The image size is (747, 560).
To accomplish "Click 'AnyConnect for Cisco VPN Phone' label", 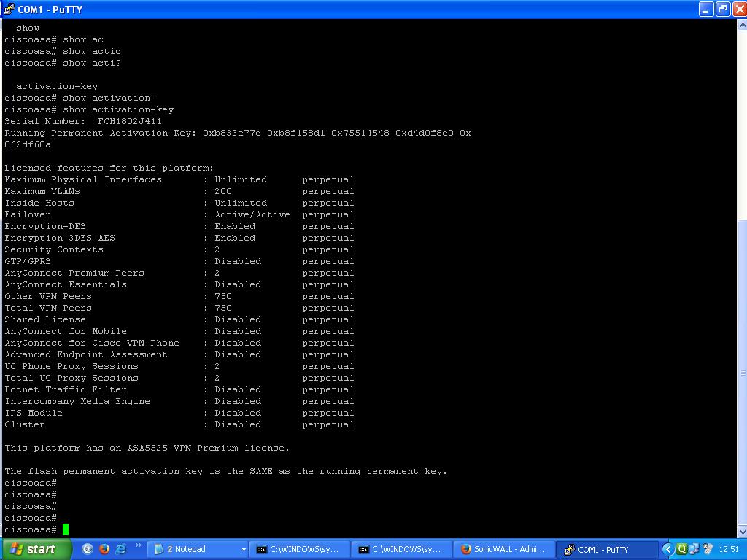I will click(92, 343).
